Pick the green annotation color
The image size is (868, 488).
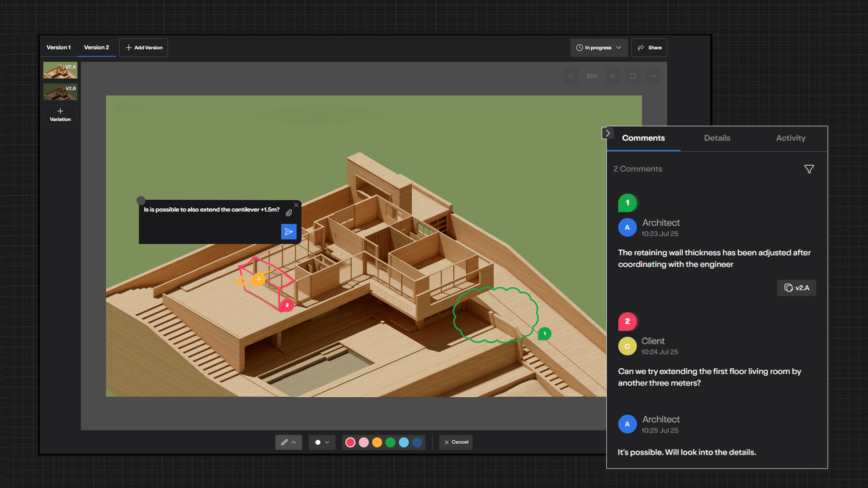coord(391,442)
